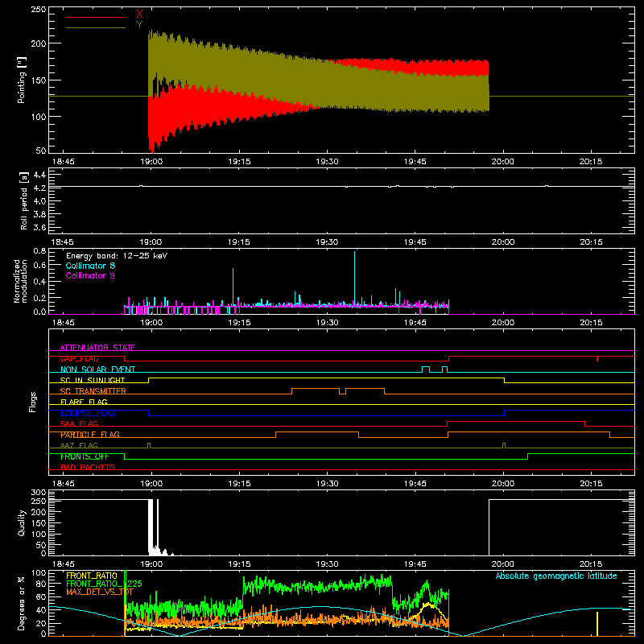
Task: Click the red X legend label
Action: [x=139, y=14]
